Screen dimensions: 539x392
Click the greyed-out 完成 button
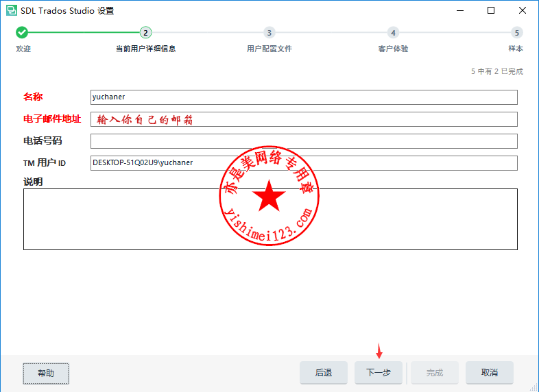click(435, 373)
